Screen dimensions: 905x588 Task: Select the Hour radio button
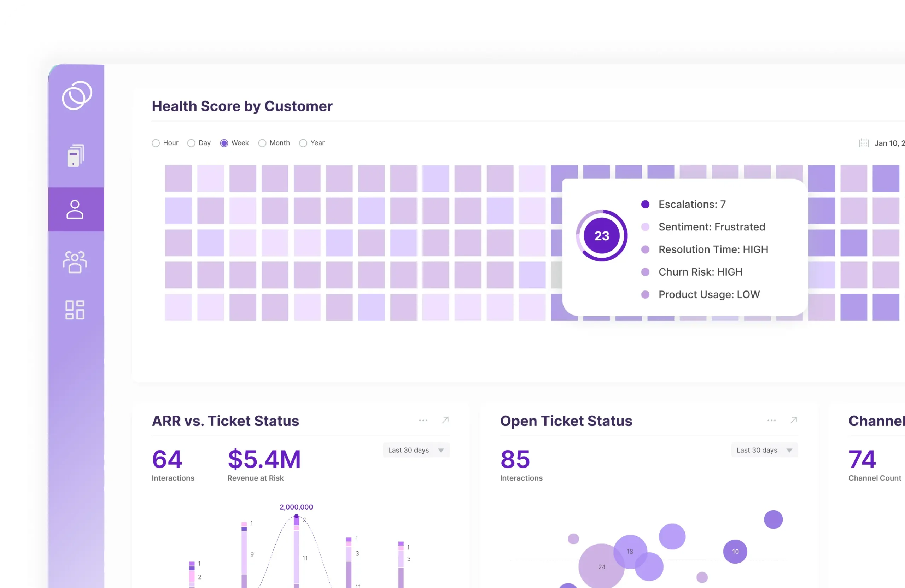[156, 143]
